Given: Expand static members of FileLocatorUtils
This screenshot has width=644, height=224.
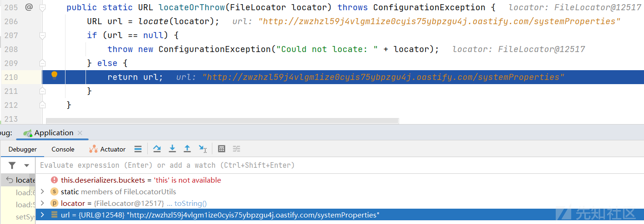Looking at the screenshot, I should [x=42, y=191].
